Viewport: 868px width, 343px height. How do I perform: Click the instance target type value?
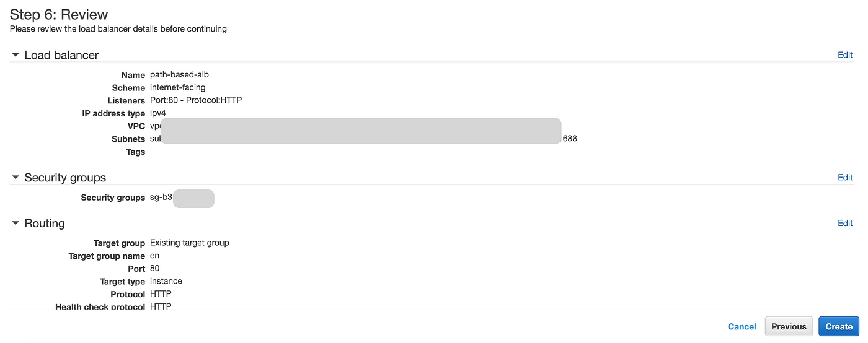coord(166,281)
